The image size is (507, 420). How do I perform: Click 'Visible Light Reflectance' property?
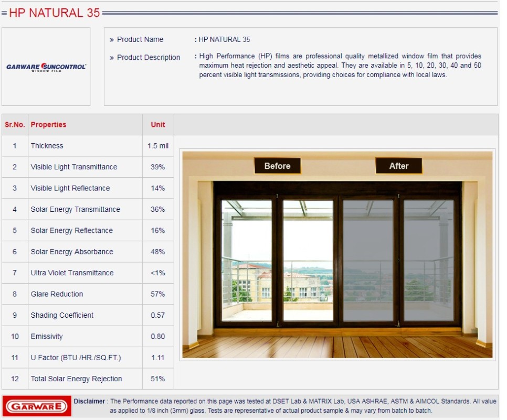pos(70,188)
